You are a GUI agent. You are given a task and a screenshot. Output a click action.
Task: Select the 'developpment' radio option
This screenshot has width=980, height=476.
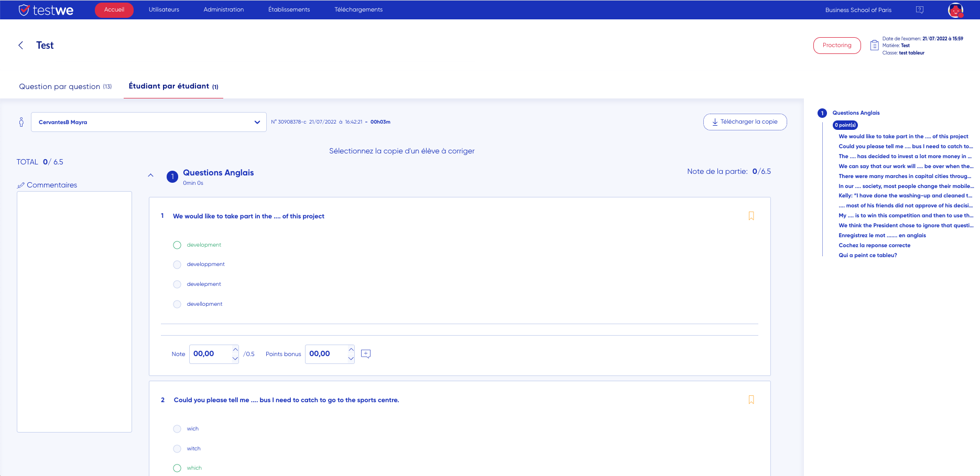coord(177,264)
